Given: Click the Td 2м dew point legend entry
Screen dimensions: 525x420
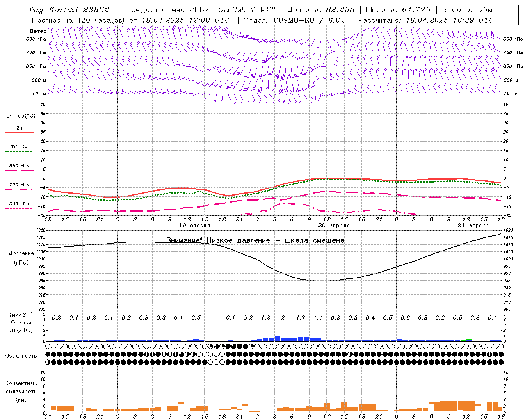Looking at the screenshot, I should point(19,147).
